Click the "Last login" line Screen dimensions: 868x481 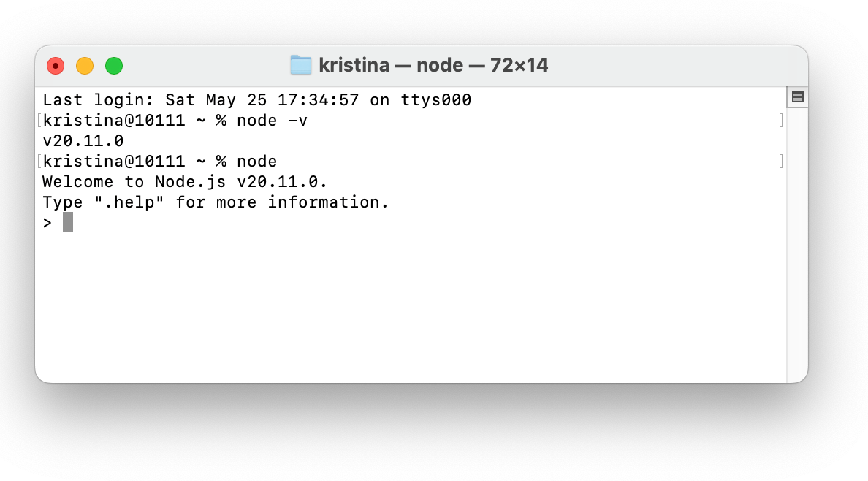pos(256,100)
